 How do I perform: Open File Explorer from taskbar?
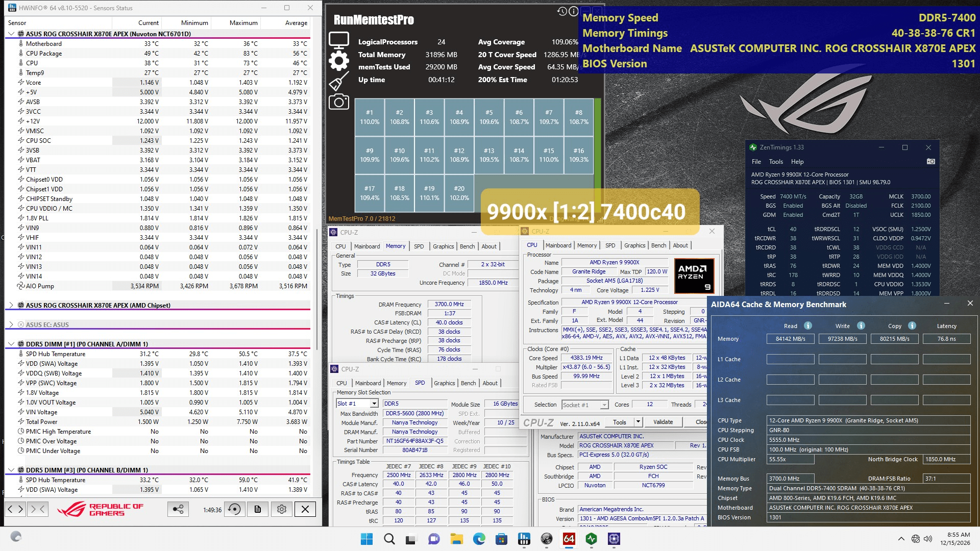coord(456,539)
